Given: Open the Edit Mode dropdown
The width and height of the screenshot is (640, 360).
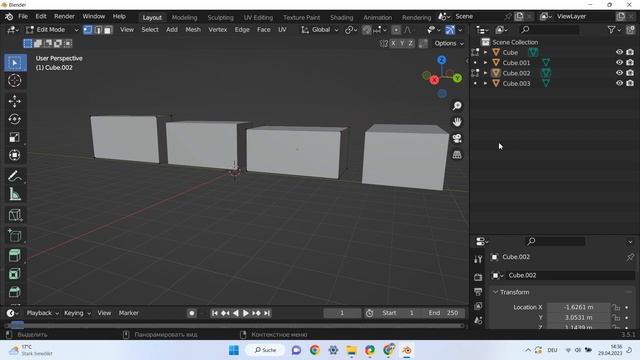Looking at the screenshot, I should (x=52, y=30).
